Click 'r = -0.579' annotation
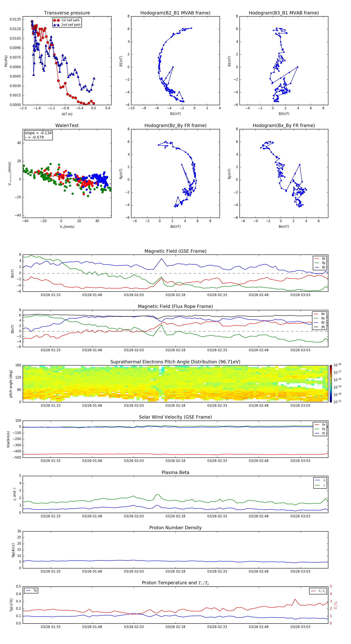Viewport: 351px width, 644px height. (x=34, y=137)
